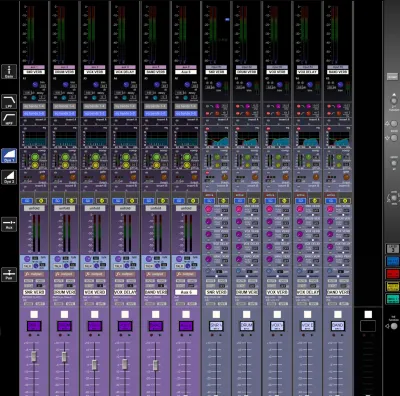Click the orange gate knob on aux VOX VERB

(103, 177)
